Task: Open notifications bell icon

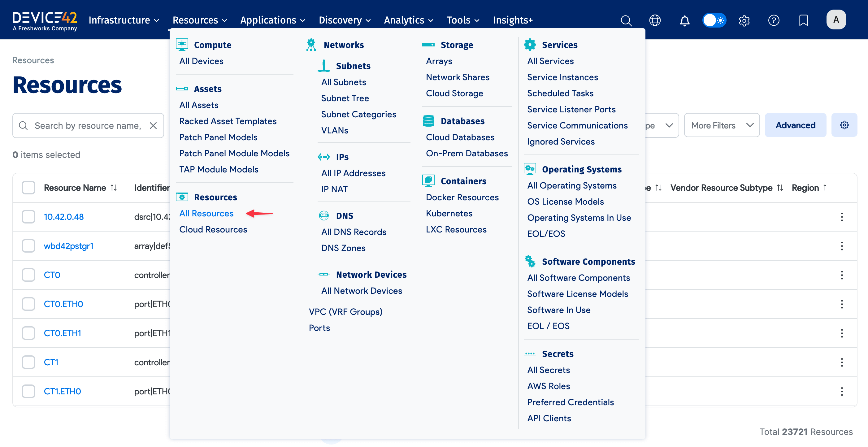Action: pos(684,20)
